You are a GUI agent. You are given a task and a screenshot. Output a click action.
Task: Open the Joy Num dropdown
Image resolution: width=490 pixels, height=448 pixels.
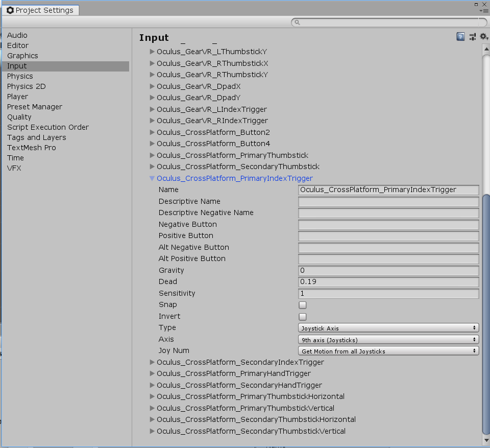(388, 351)
